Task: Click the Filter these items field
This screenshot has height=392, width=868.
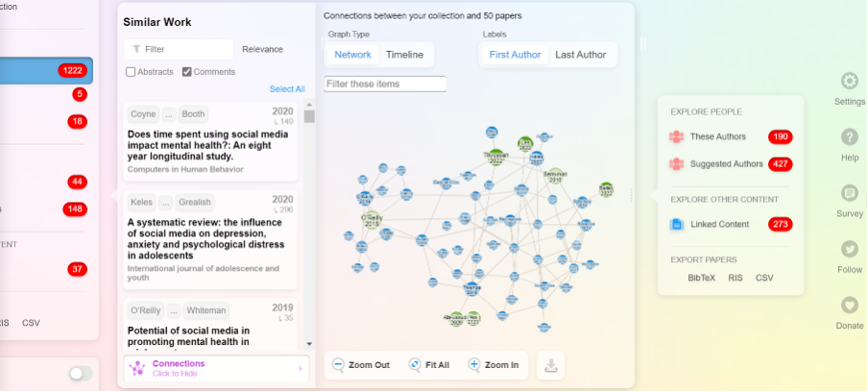Action: click(x=385, y=85)
